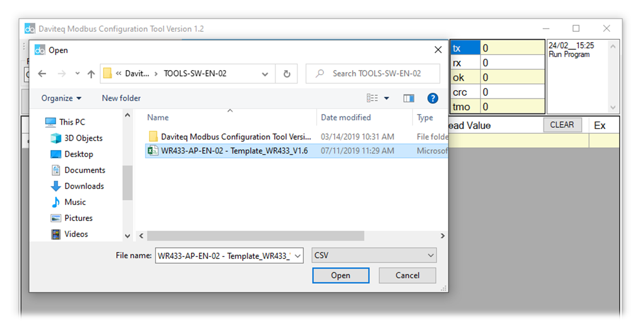Open Videos in navigation pane
Screen dimensions: 644x335
click(x=70, y=234)
